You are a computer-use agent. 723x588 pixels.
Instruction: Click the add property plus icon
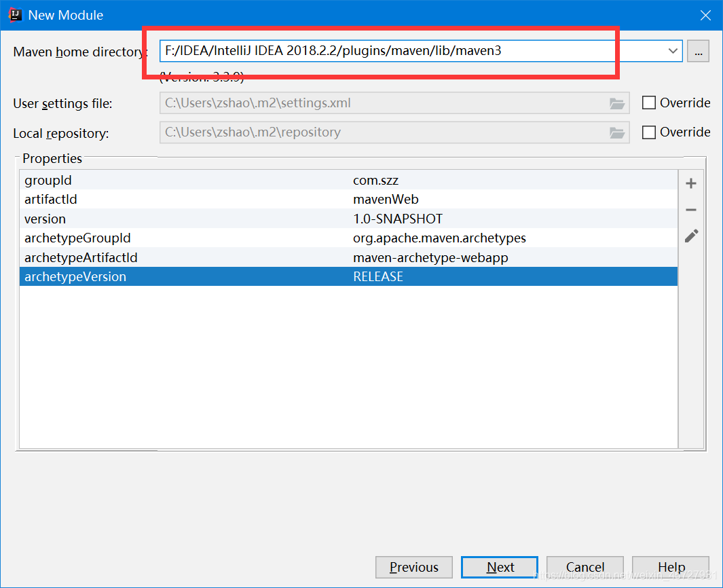690,183
